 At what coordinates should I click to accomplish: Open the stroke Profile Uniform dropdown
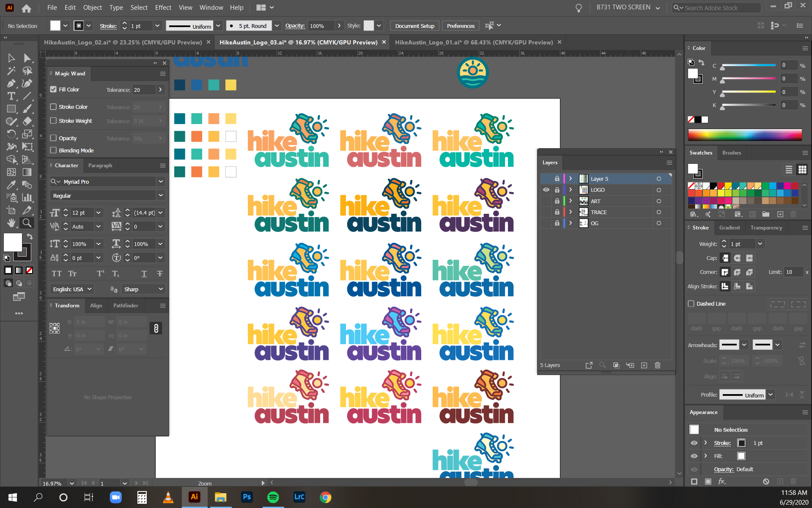[771, 395]
